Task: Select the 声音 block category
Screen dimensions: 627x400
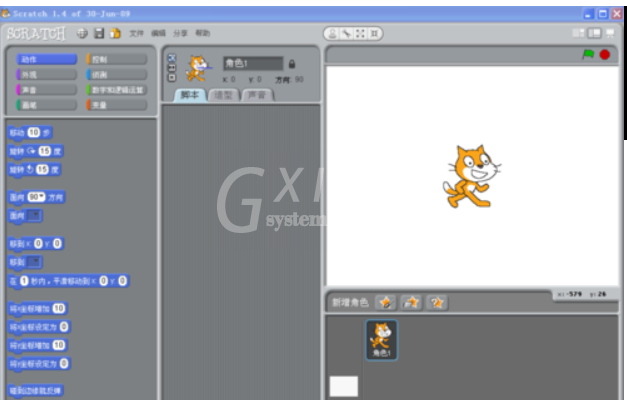Action: click(46, 90)
